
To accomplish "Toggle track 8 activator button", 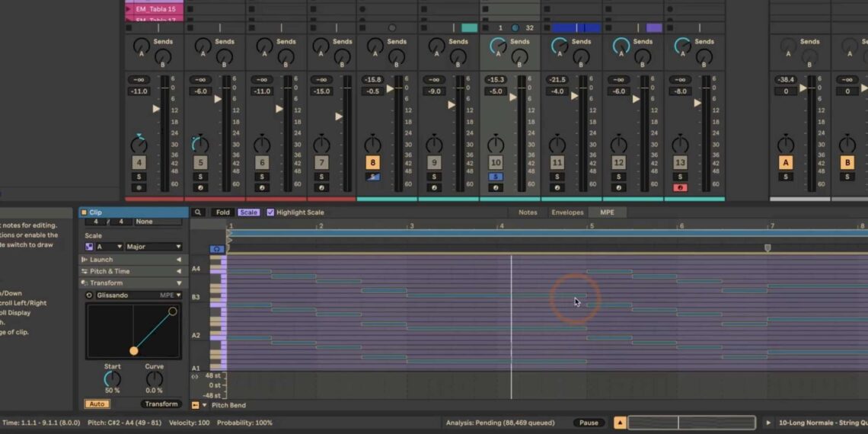I will click(372, 162).
